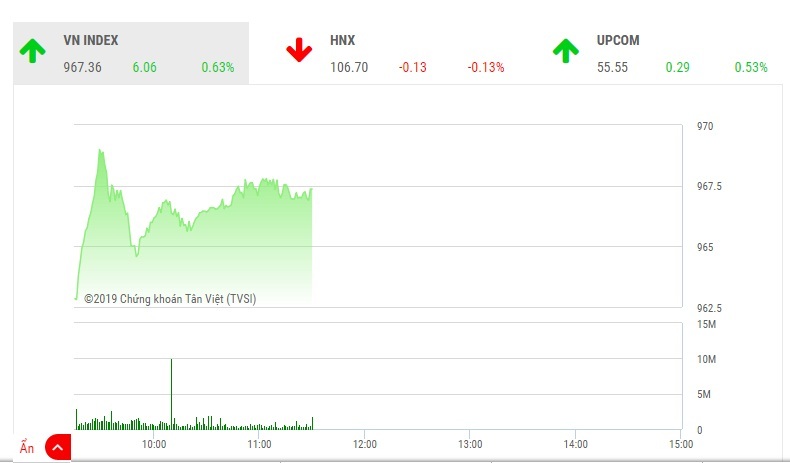
Task: Click the VN INDEX point change 6.06
Action: point(146,67)
